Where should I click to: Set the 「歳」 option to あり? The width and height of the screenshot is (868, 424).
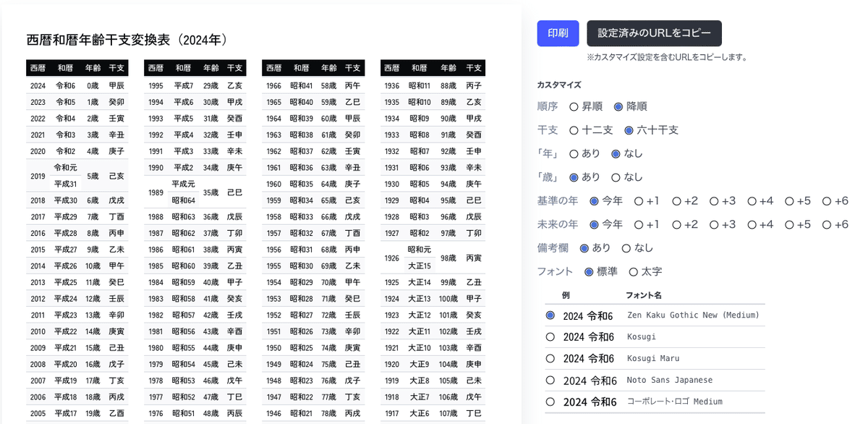point(574,177)
